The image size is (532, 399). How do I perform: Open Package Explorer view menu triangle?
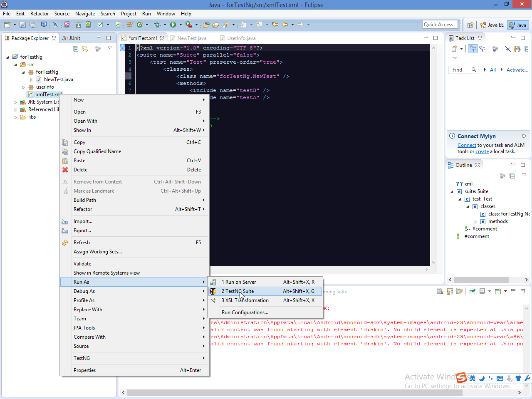click(110, 48)
